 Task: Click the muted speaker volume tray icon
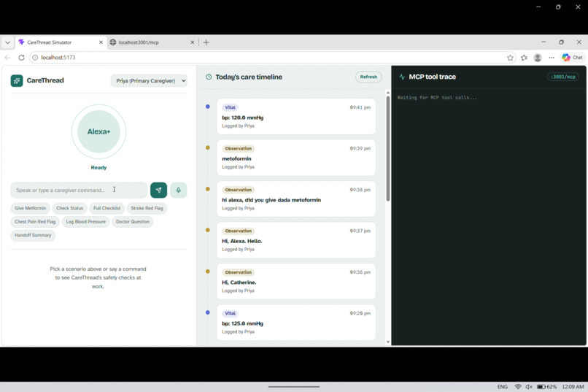pos(529,386)
